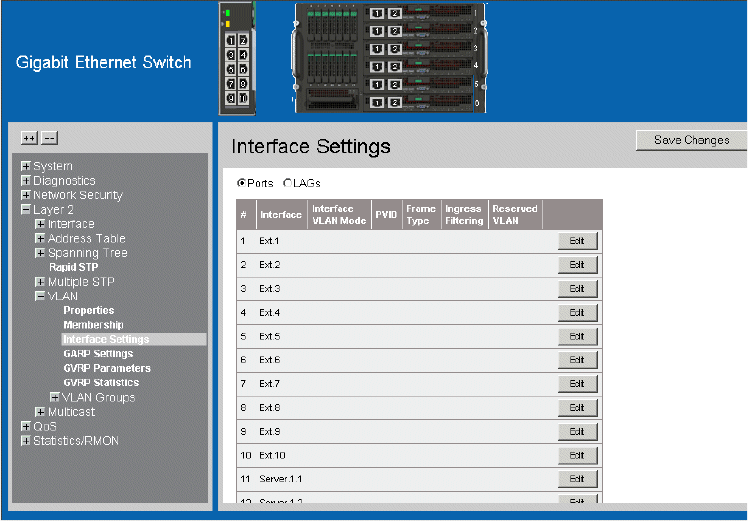Click Edit button for Ext.1 row
The image size is (748, 521).
pyautogui.click(x=577, y=240)
